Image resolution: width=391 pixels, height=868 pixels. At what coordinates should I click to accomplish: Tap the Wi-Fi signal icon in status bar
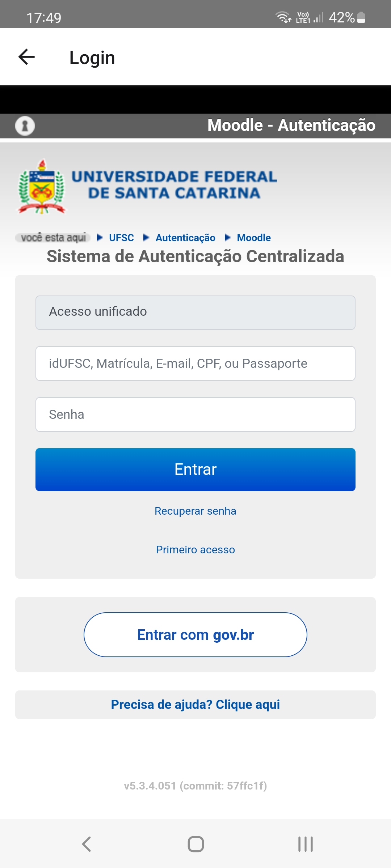click(x=283, y=17)
